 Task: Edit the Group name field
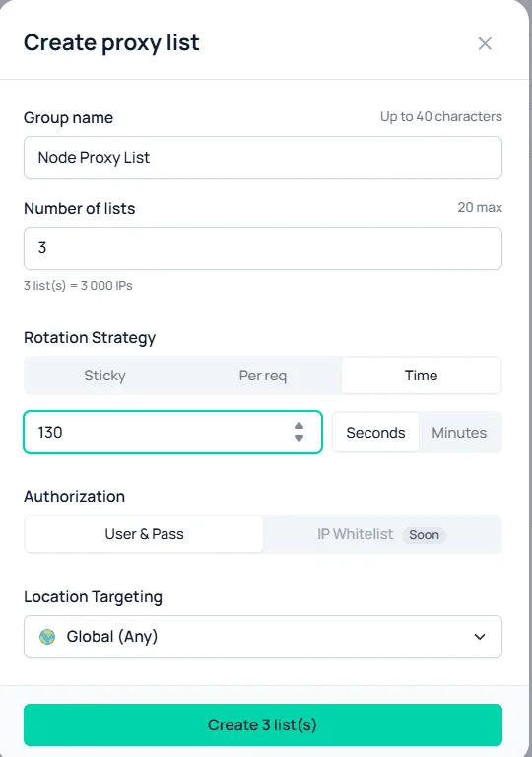point(263,158)
